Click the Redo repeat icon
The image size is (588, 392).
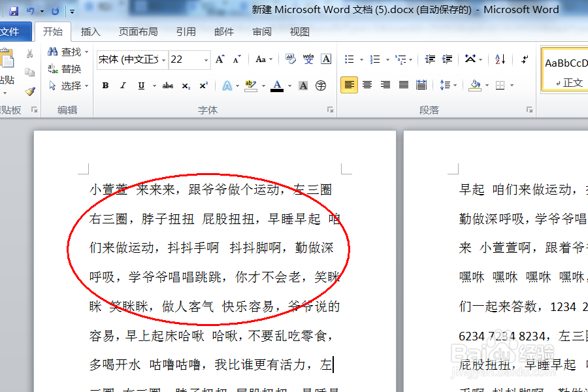[x=55, y=11]
